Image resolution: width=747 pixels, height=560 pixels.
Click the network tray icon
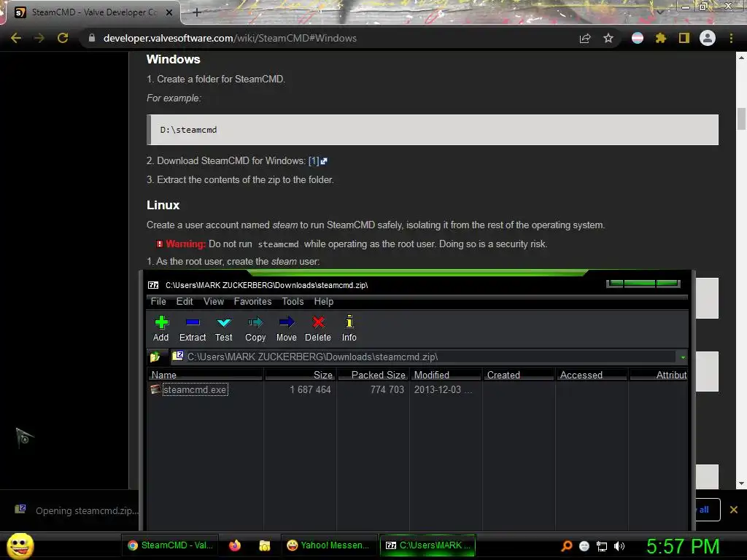pyautogui.click(x=602, y=546)
